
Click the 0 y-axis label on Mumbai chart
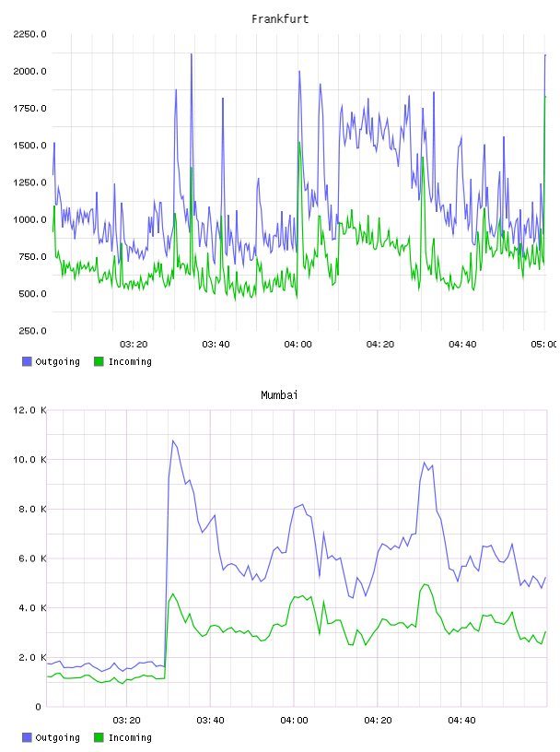coord(38,707)
